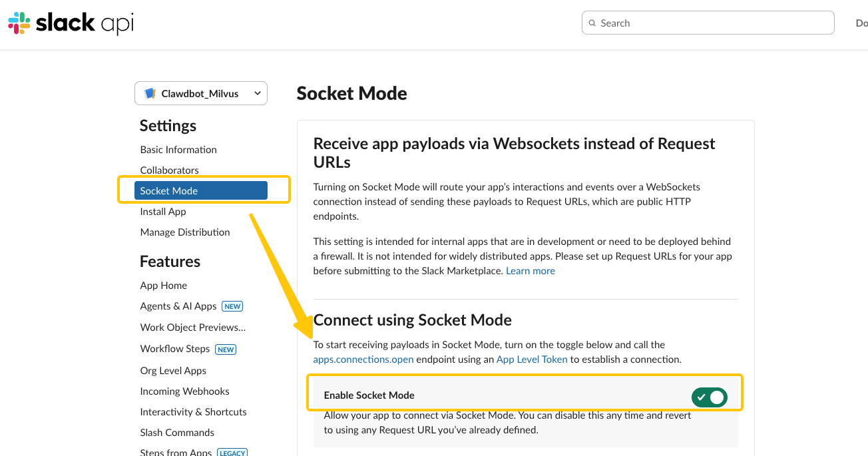Go to Install App

163,212
